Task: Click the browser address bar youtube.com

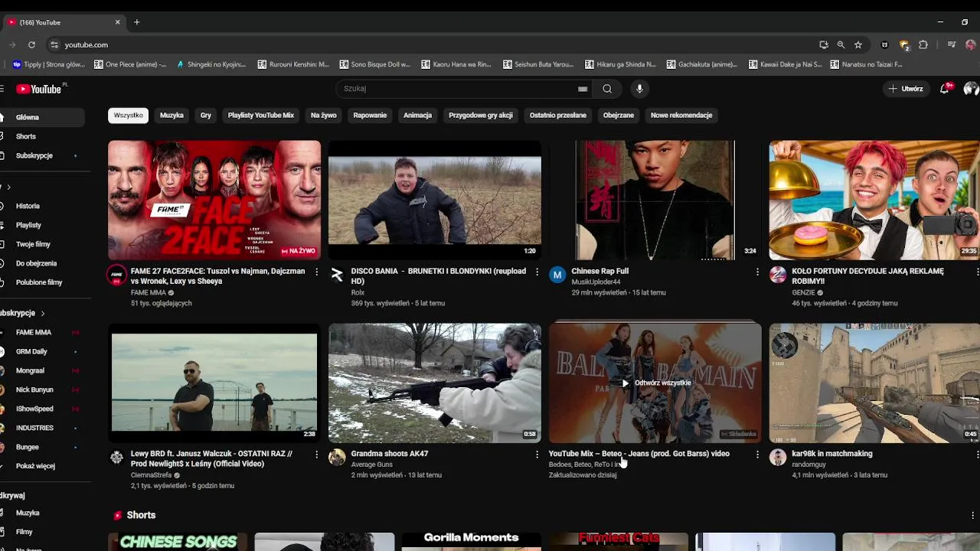Action: (x=87, y=44)
